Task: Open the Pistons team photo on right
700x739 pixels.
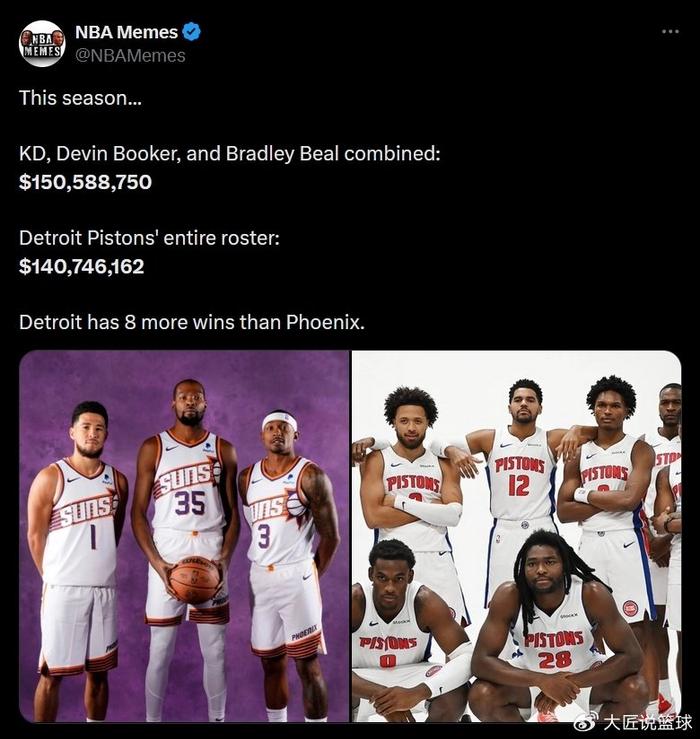Action: pos(517,536)
